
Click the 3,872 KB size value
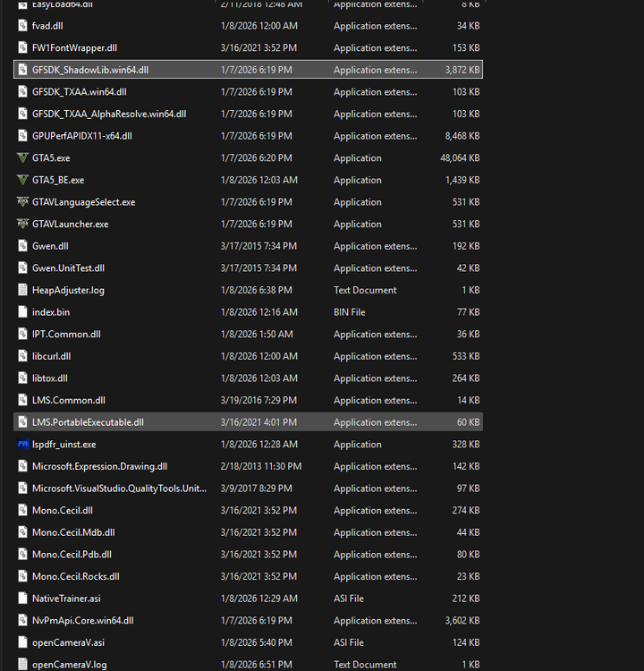462,70
